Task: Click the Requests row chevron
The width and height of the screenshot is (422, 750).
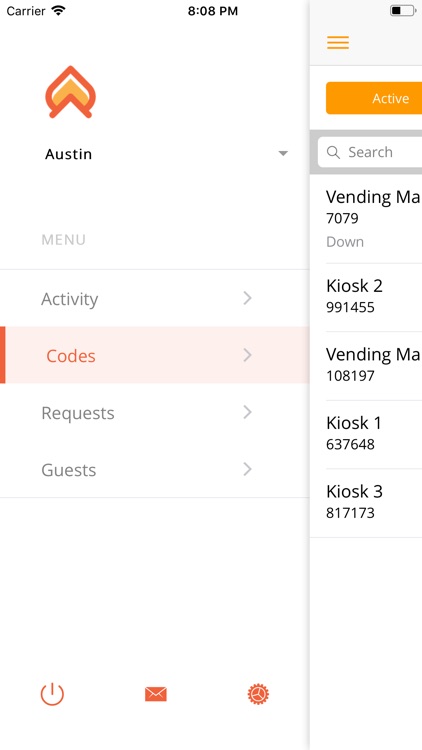Action: coord(247,412)
